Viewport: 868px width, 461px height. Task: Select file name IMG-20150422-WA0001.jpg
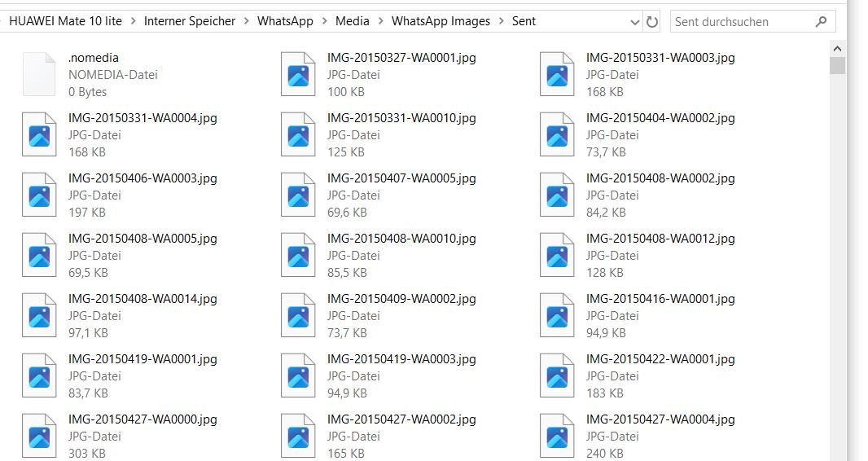click(x=660, y=359)
